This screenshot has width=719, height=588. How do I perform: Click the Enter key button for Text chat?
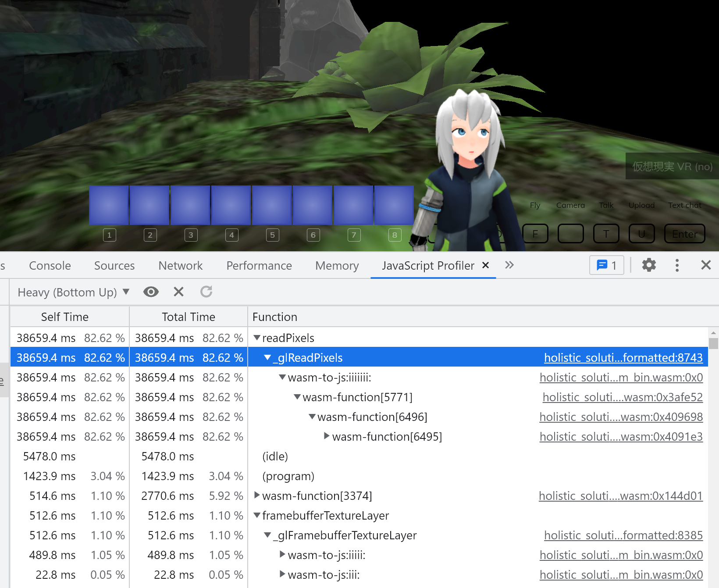(685, 234)
